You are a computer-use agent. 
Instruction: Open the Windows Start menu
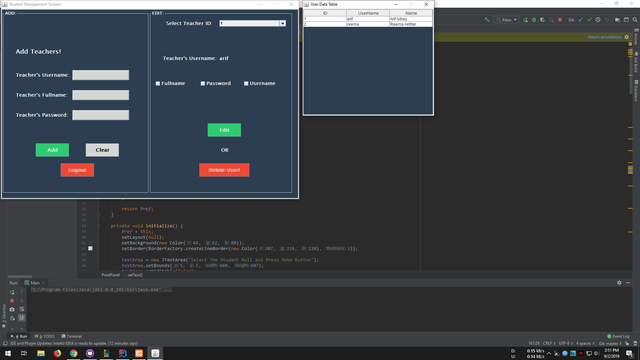click(8, 353)
